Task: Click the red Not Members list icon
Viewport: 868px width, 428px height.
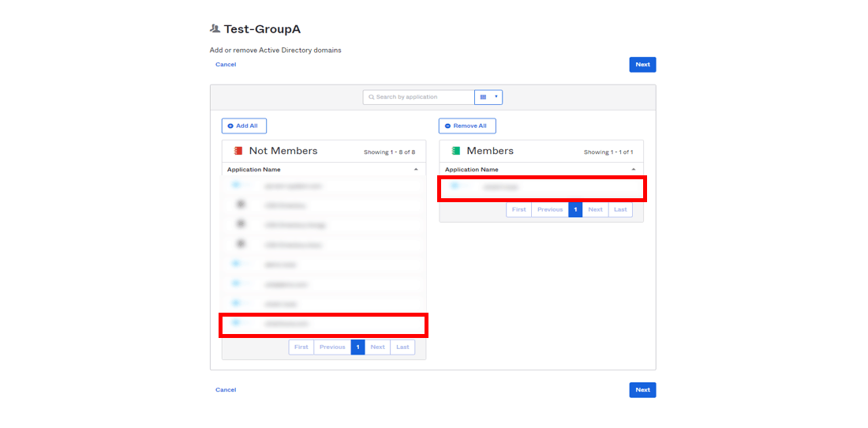Action: [238, 151]
